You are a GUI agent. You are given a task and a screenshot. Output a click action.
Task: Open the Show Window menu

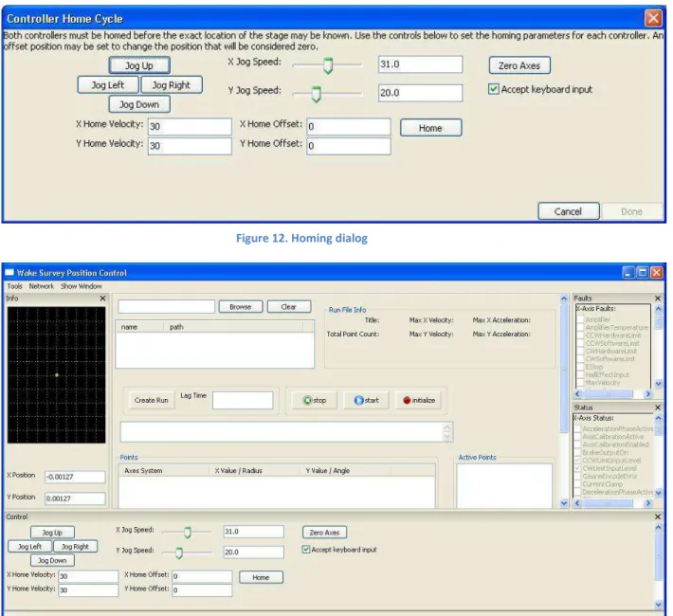[x=82, y=286]
